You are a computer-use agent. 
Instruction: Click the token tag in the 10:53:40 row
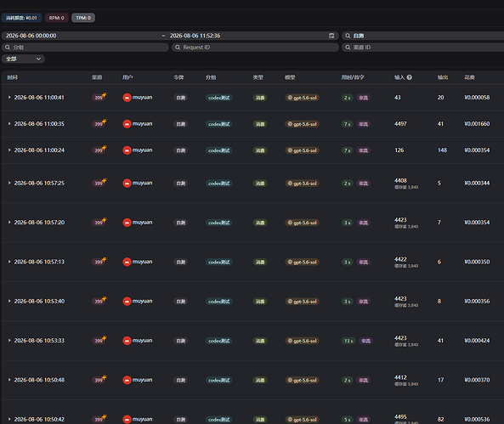coord(181,302)
